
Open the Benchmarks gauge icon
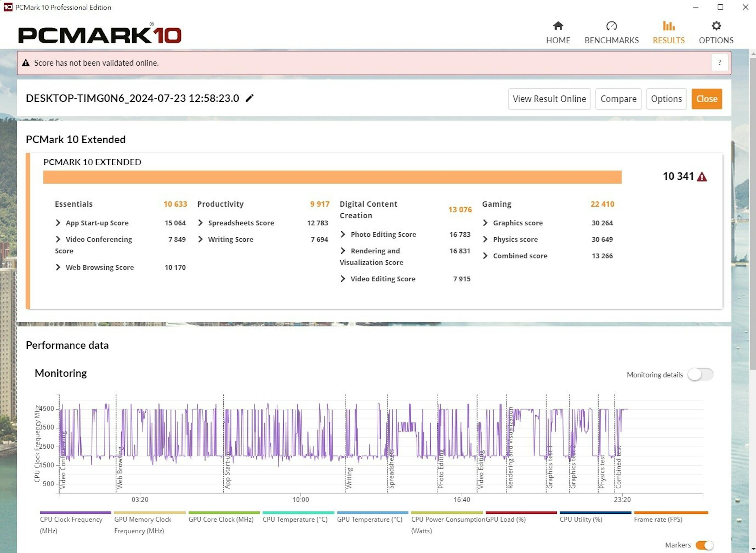[x=611, y=26]
